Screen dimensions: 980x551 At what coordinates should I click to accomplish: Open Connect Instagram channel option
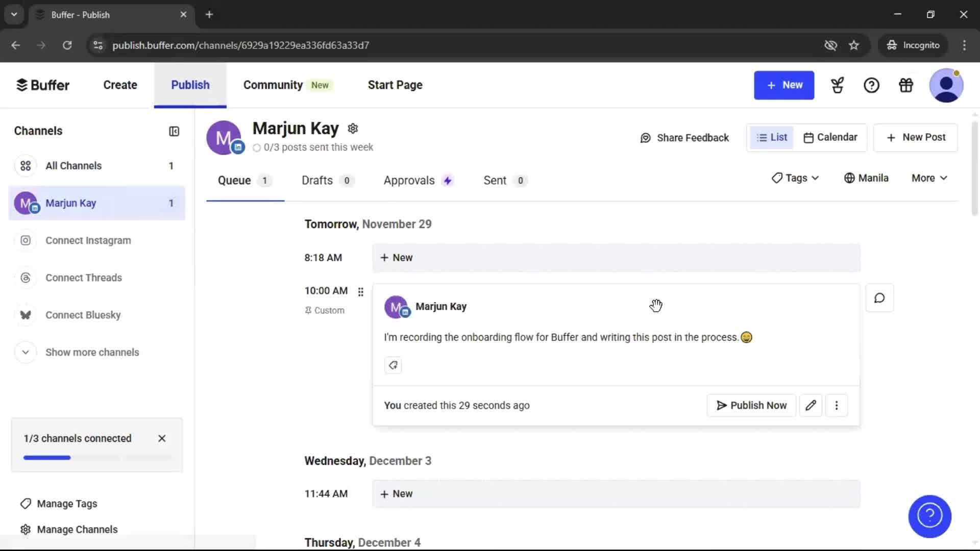coord(88,240)
